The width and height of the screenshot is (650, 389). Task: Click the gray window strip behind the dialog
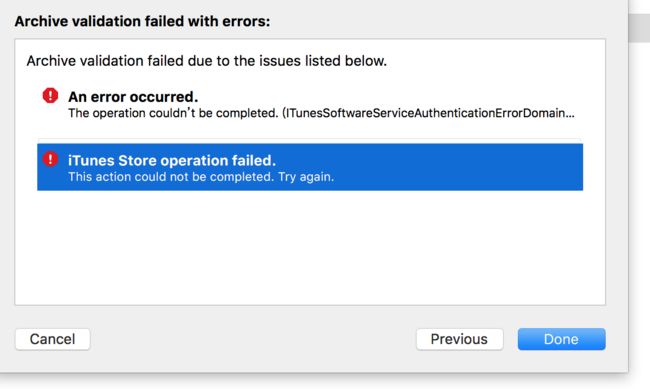click(639, 27)
